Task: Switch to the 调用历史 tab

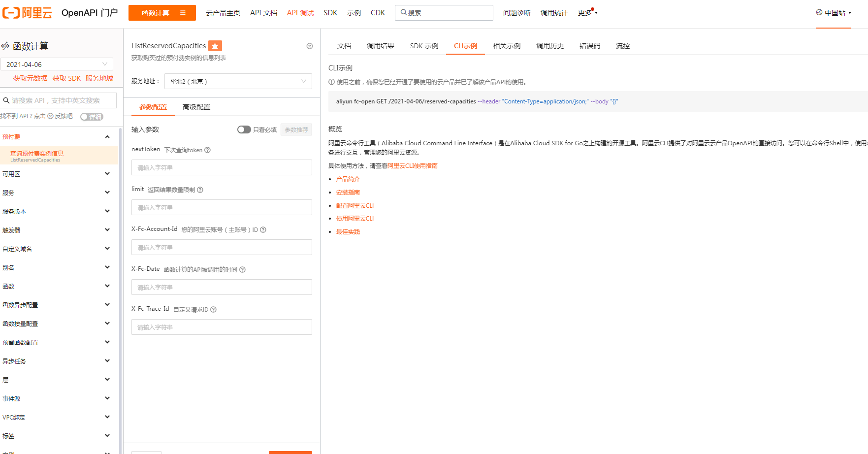Action: coord(550,46)
